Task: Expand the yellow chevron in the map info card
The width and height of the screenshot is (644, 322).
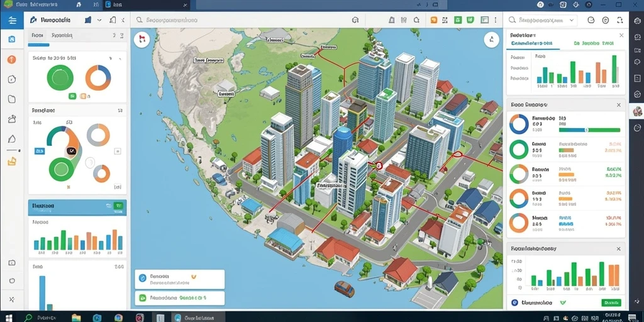Action: (194, 277)
